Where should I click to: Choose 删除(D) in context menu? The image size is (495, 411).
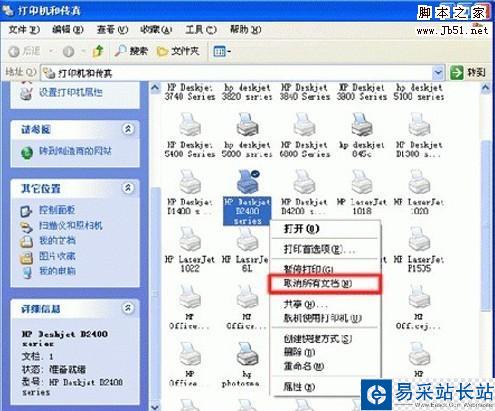pyautogui.click(x=325, y=352)
